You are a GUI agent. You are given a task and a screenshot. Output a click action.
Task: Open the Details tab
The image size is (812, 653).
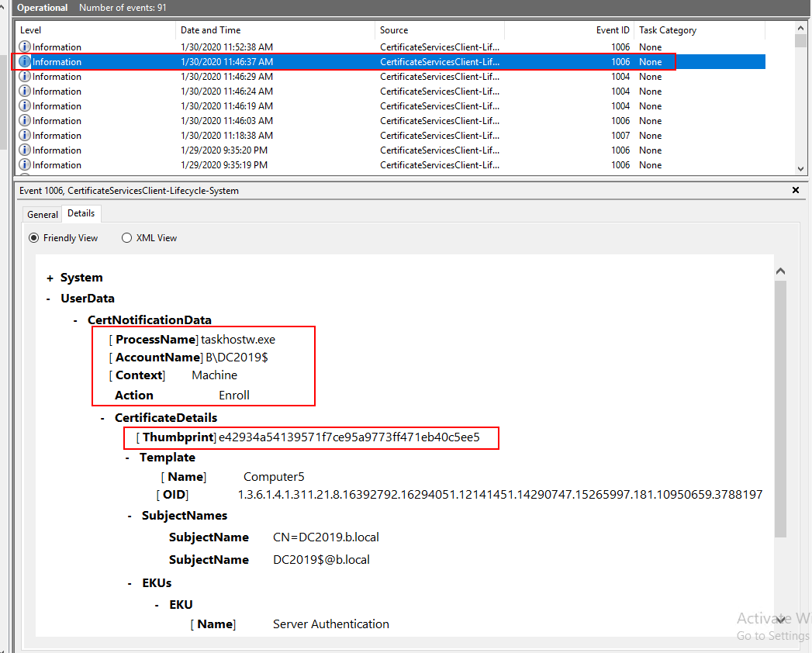pyautogui.click(x=81, y=213)
